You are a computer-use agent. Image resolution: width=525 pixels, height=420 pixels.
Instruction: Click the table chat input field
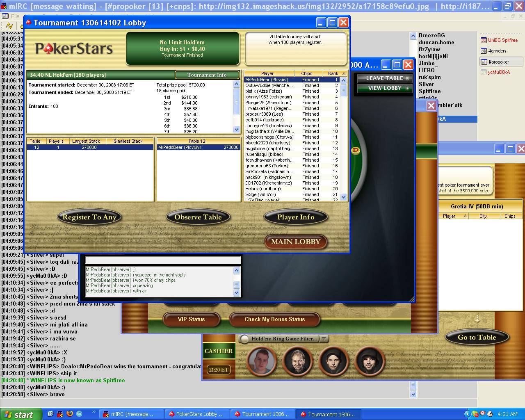[163, 260]
